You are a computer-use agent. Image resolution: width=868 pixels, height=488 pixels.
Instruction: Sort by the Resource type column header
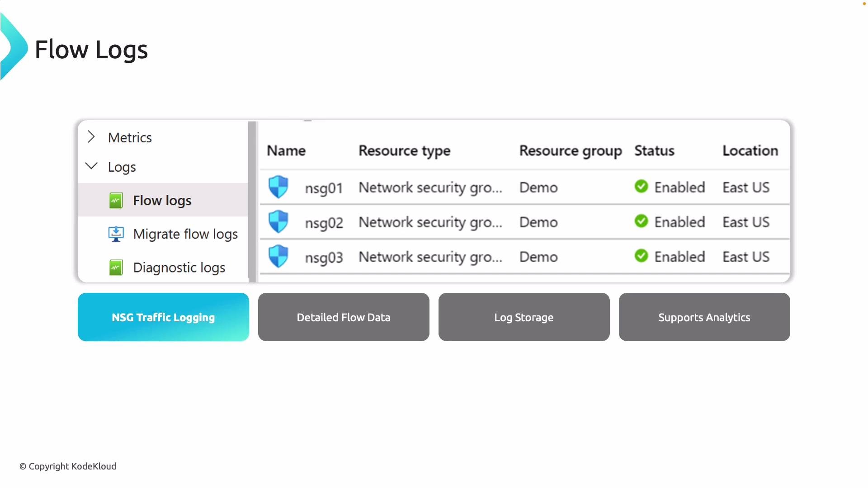coord(405,151)
